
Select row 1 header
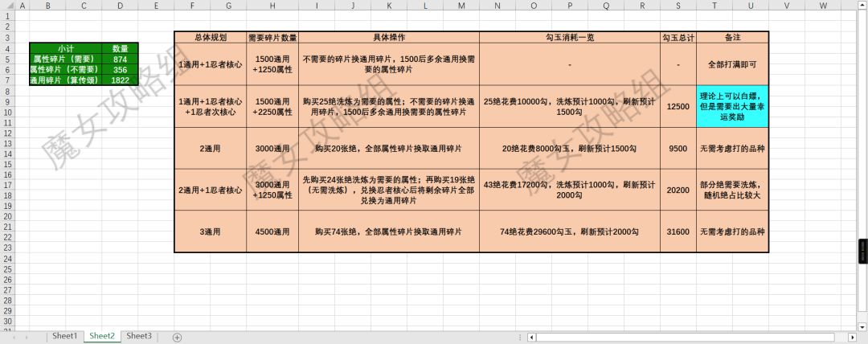[x=7, y=16]
